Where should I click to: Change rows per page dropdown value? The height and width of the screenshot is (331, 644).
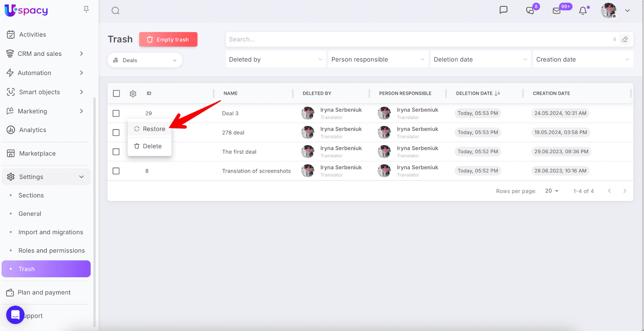click(551, 191)
